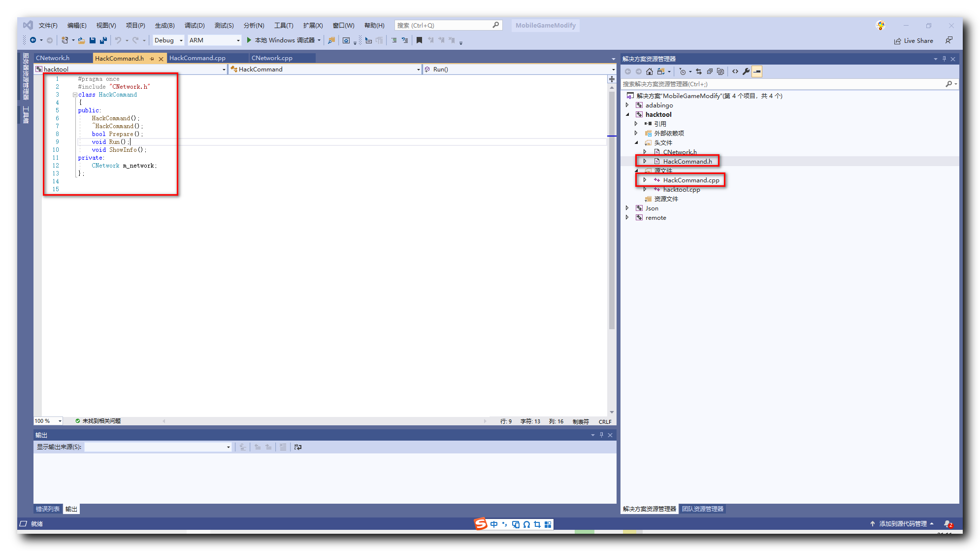Expand the 引用 node

pyautogui.click(x=636, y=124)
